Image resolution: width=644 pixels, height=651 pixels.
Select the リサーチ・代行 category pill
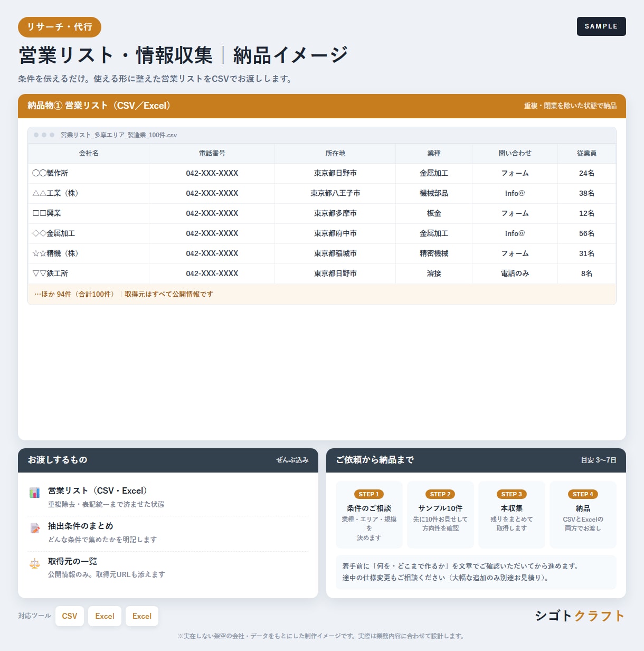[x=60, y=27]
